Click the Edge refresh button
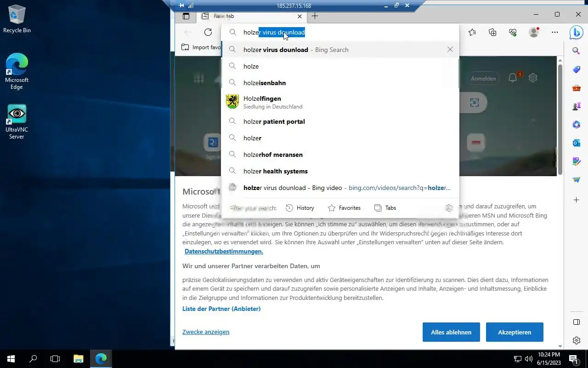The width and height of the screenshot is (588, 368). point(208,32)
